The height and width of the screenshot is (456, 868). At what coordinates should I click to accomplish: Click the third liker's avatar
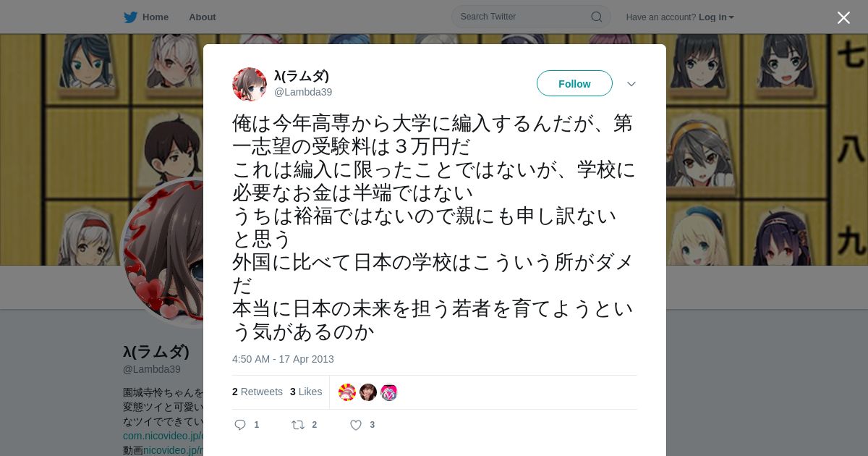(389, 392)
